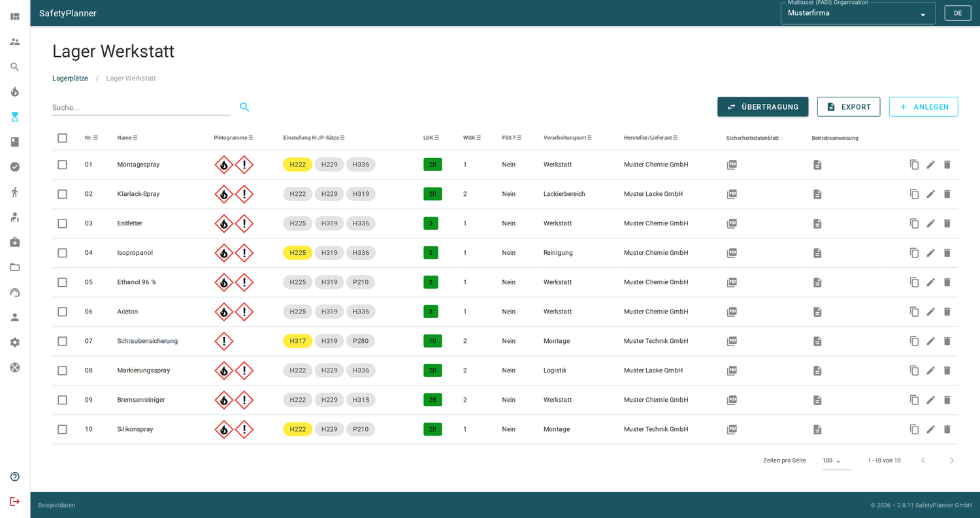980x518 pixels.
Task: Edit the Silikonspray entry
Action: tap(931, 429)
